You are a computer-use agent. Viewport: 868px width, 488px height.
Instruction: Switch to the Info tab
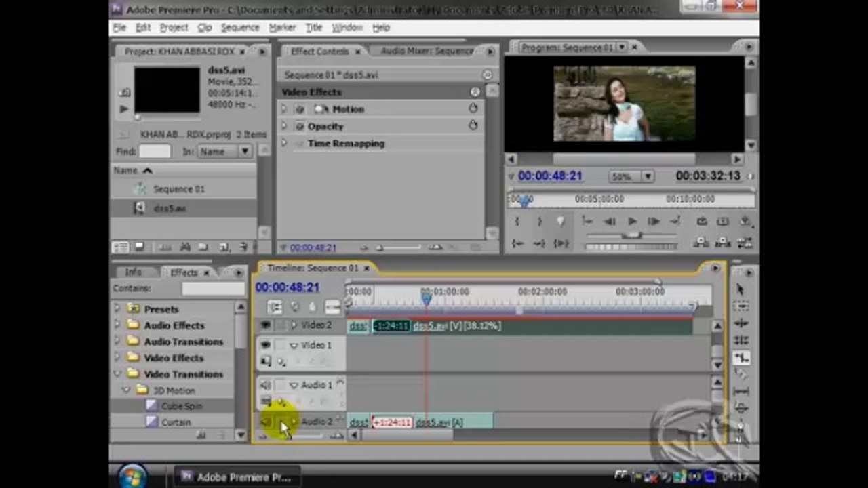click(133, 272)
